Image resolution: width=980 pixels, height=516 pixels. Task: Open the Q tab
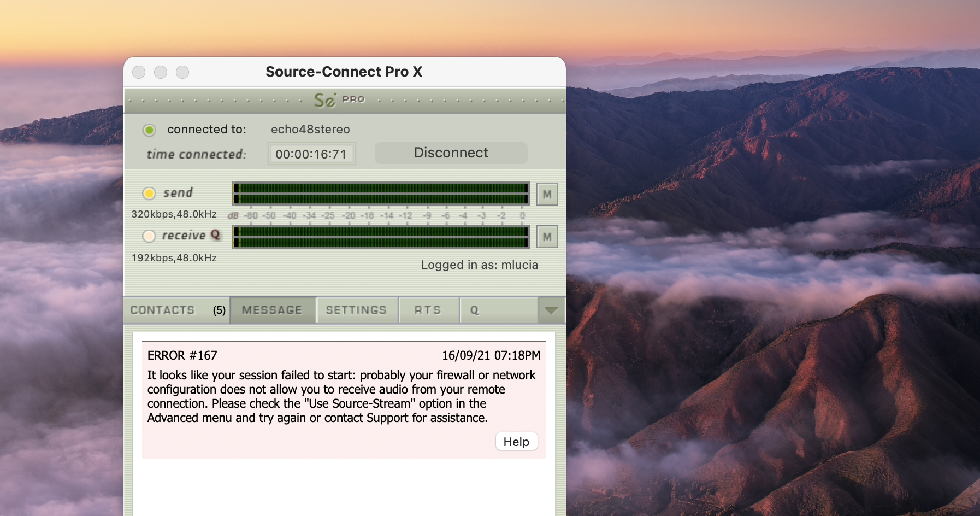coord(474,310)
